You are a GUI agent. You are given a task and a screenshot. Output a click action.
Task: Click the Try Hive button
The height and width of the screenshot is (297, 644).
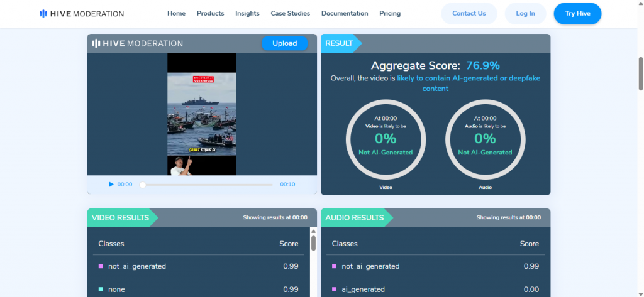click(x=577, y=13)
